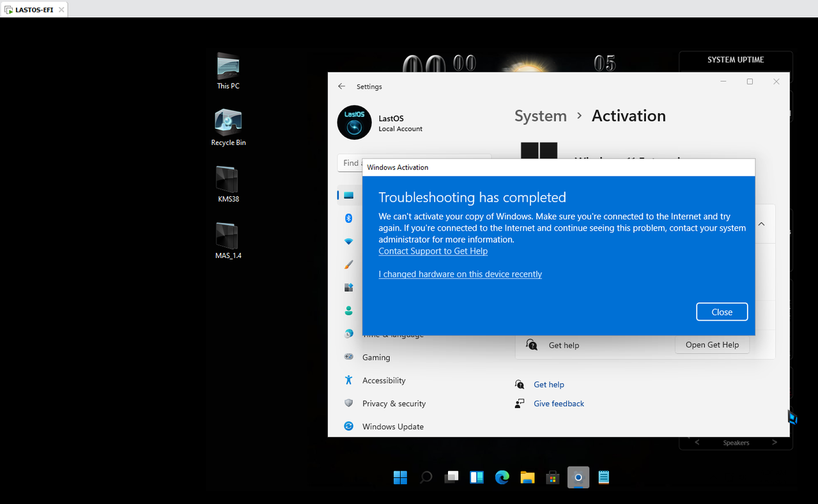Image resolution: width=818 pixels, height=504 pixels.
Task: Click the Gaming controller icon
Action: pos(349,357)
